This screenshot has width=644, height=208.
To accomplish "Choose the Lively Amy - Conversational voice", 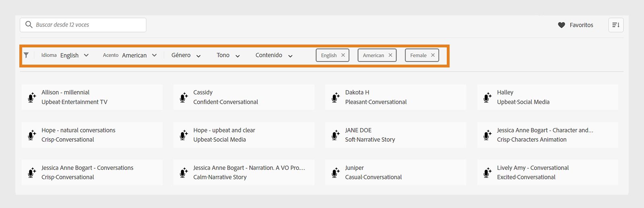I will [547, 173].
